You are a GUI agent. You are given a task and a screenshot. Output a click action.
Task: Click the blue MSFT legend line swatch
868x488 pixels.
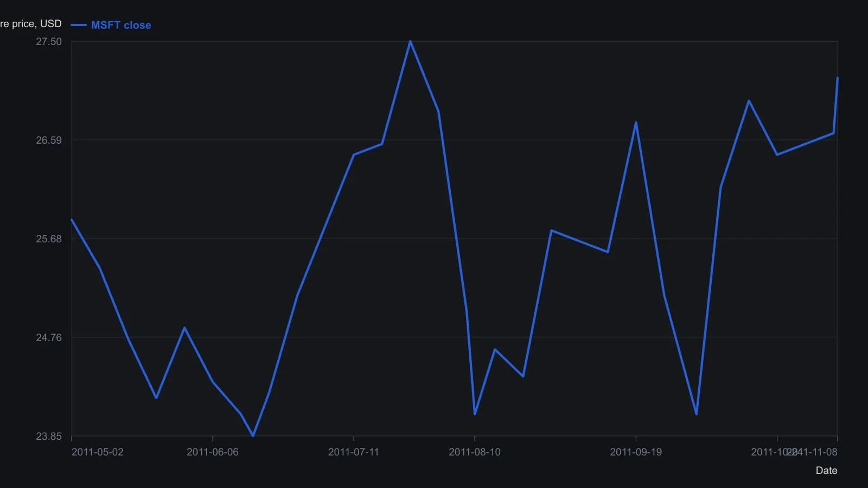point(79,25)
